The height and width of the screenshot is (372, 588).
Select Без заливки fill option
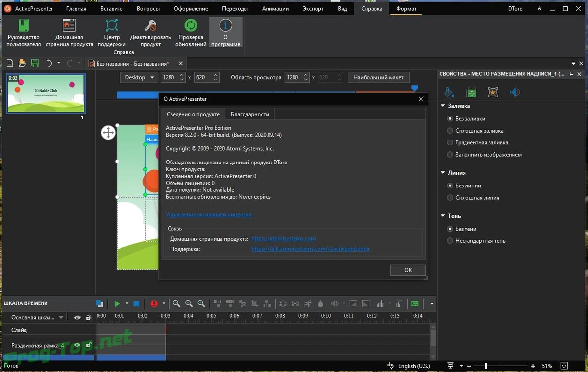pos(466,119)
